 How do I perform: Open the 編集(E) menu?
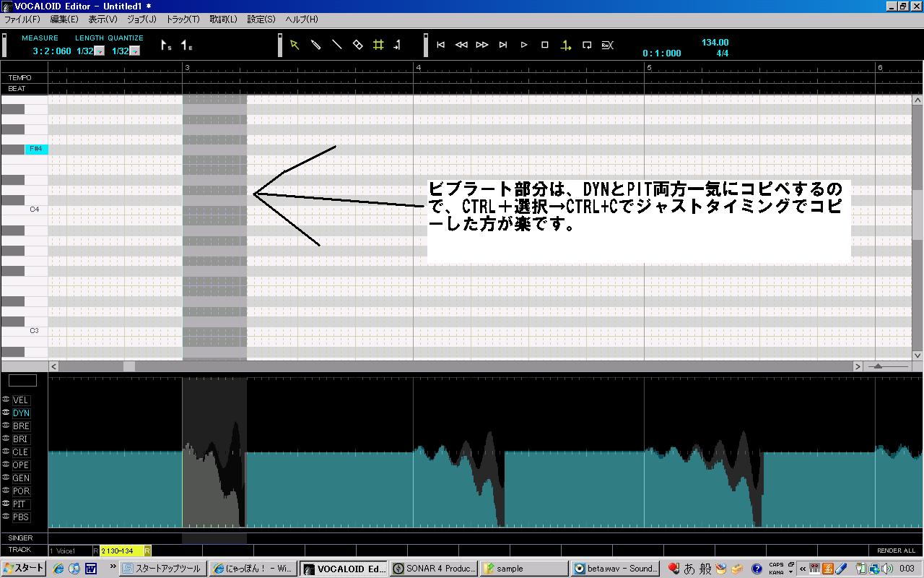pos(64,20)
